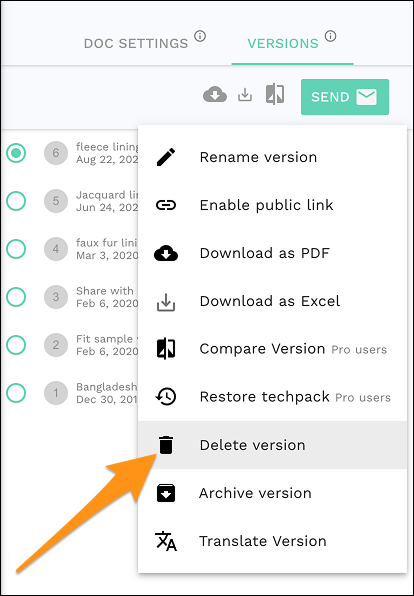Choose Compare Version from the menu
The image size is (414, 596).
pos(272,349)
